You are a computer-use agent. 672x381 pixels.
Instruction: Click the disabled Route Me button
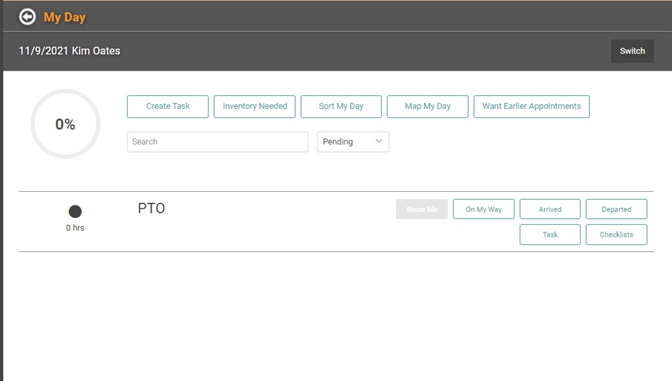tap(422, 209)
